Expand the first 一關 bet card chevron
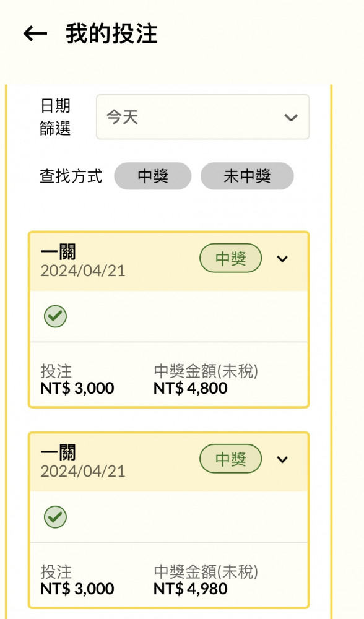The width and height of the screenshot is (364, 619). (x=282, y=259)
